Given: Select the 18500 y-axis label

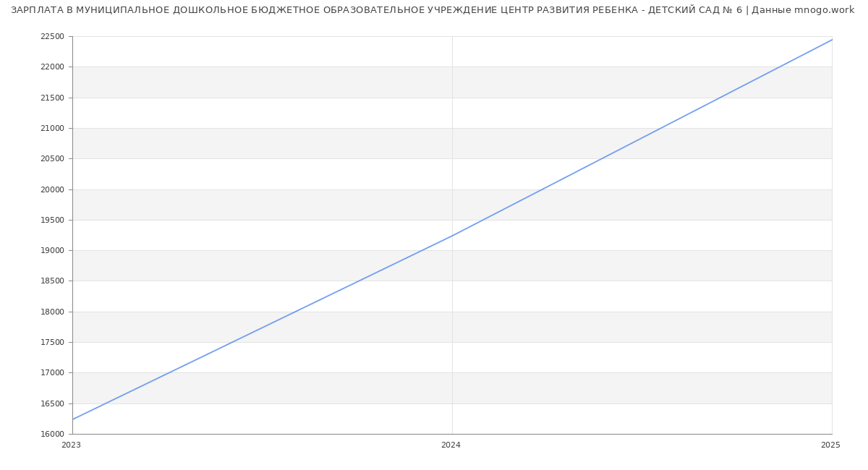Looking at the screenshot, I should click(53, 281).
